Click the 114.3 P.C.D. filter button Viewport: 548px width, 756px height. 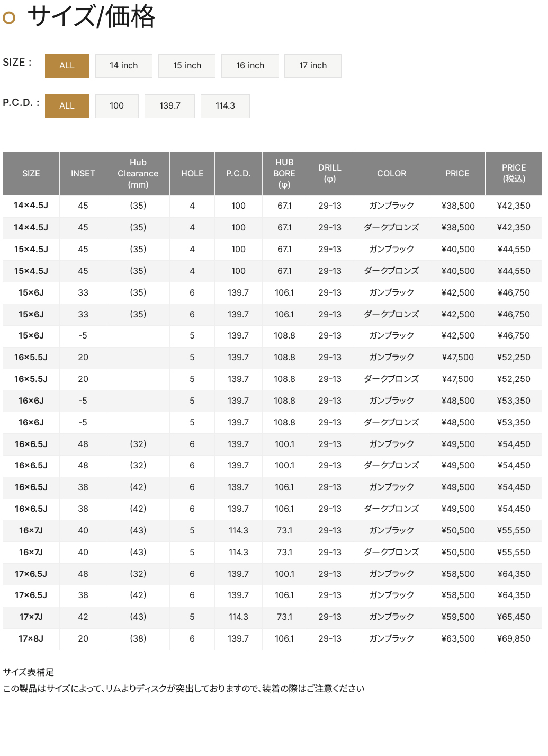(225, 106)
